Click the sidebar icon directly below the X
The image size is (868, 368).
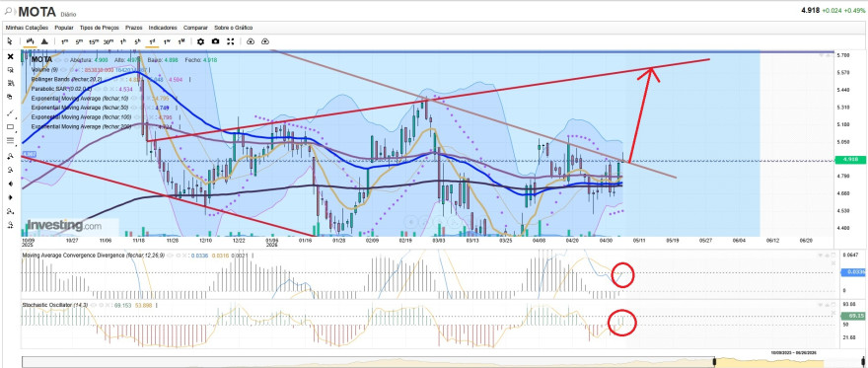[10, 70]
